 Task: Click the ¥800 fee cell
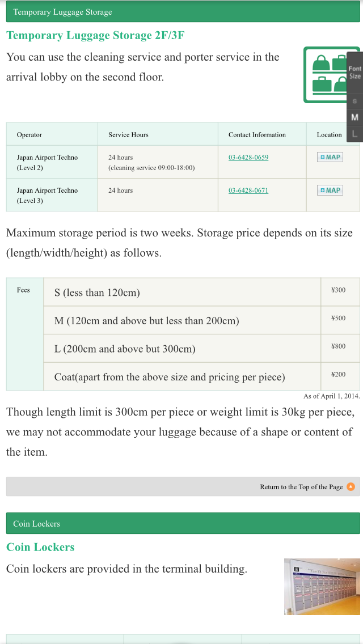338,346
